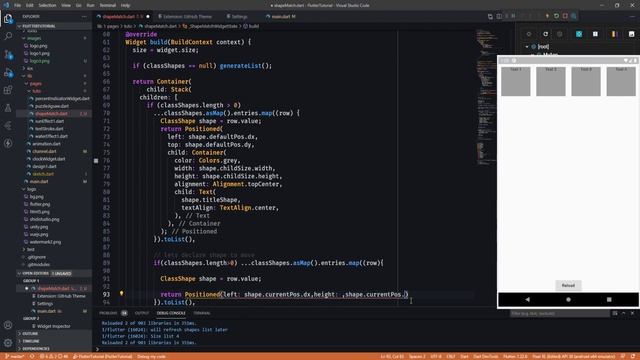
Task: Click the Dart DevTools status bar item
Action: pos(486,356)
